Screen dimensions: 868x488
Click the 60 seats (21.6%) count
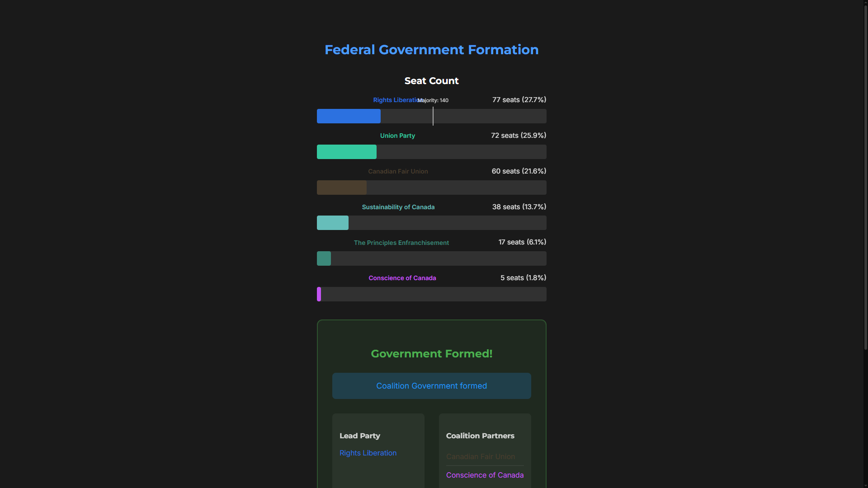click(519, 171)
